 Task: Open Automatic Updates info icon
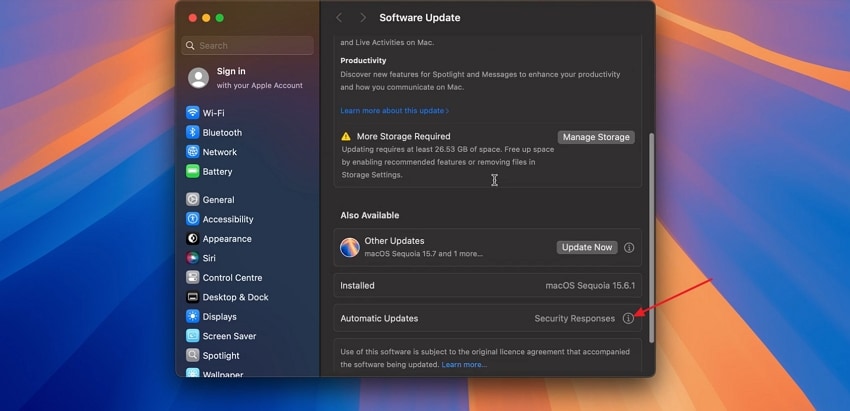pyautogui.click(x=628, y=318)
